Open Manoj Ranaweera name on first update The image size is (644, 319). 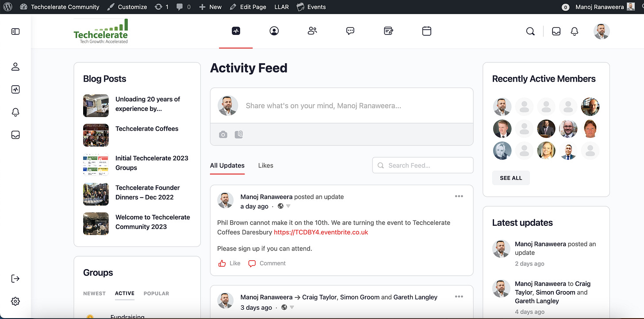pos(267,197)
